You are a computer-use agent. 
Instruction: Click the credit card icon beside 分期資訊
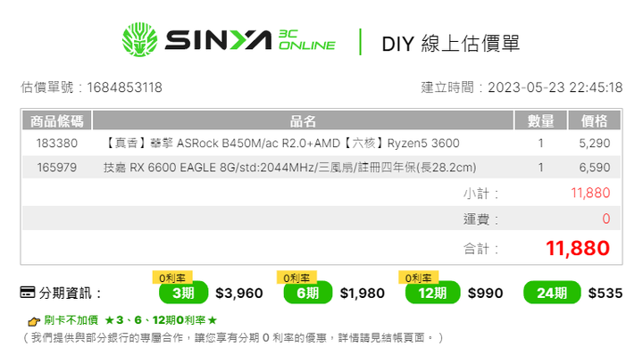28,293
